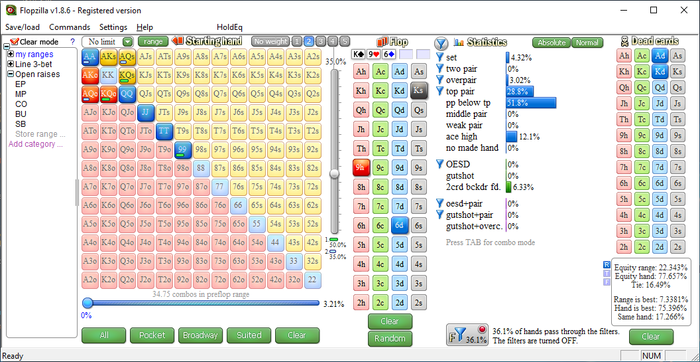This screenshot has width=700, height=362.
Task: Open the BU stored range
Action: (20, 114)
